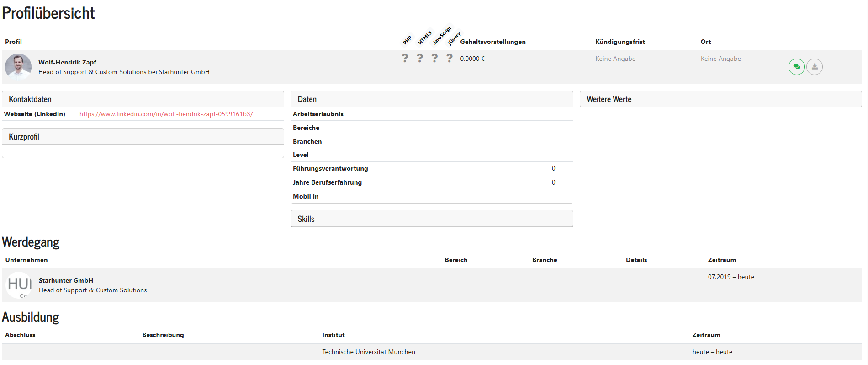Click the Bereiche row label
Image resolution: width=868 pixels, height=365 pixels.
tap(306, 128)
